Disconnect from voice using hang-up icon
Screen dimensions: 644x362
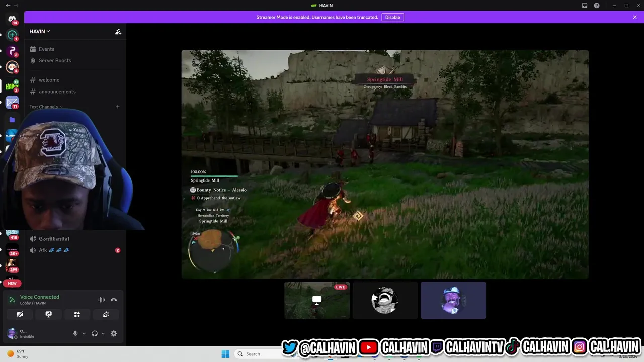coord(114,300)
